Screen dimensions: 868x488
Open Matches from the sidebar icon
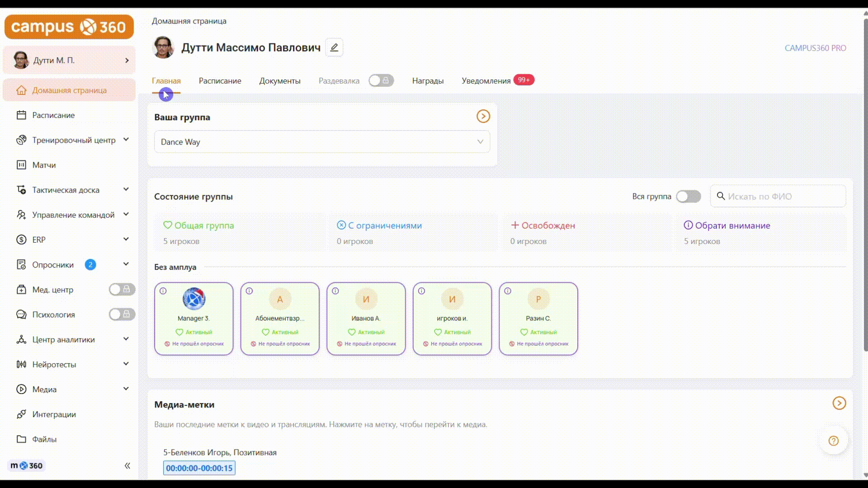tap(21, 165)
